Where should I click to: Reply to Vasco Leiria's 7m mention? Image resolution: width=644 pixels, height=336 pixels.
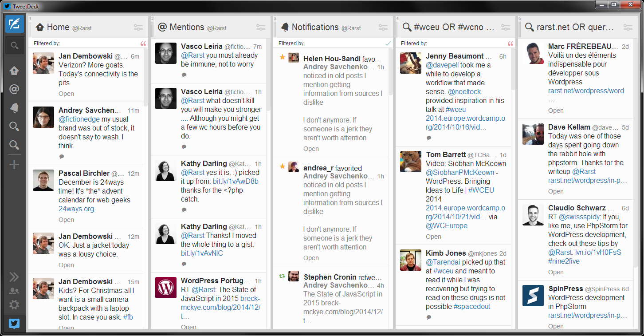coord(184,75)
